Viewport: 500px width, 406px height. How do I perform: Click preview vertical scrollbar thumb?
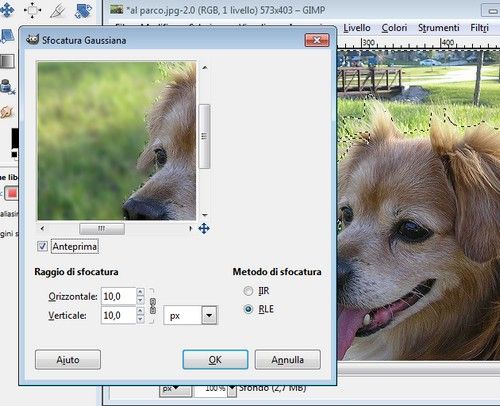coord(204,136)
